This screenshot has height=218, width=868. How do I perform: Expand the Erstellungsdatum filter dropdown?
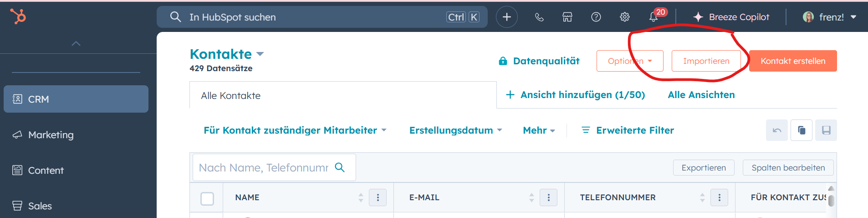(x=455, y=130)
